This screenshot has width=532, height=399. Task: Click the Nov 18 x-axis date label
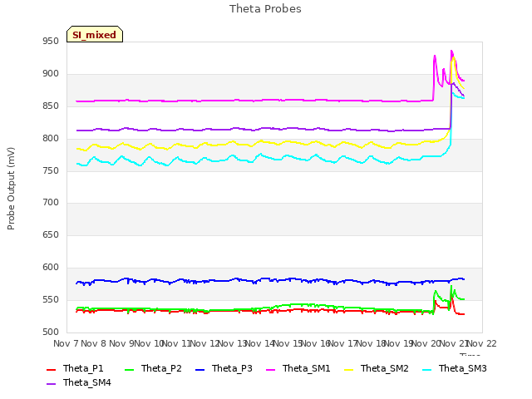(371, 343)
